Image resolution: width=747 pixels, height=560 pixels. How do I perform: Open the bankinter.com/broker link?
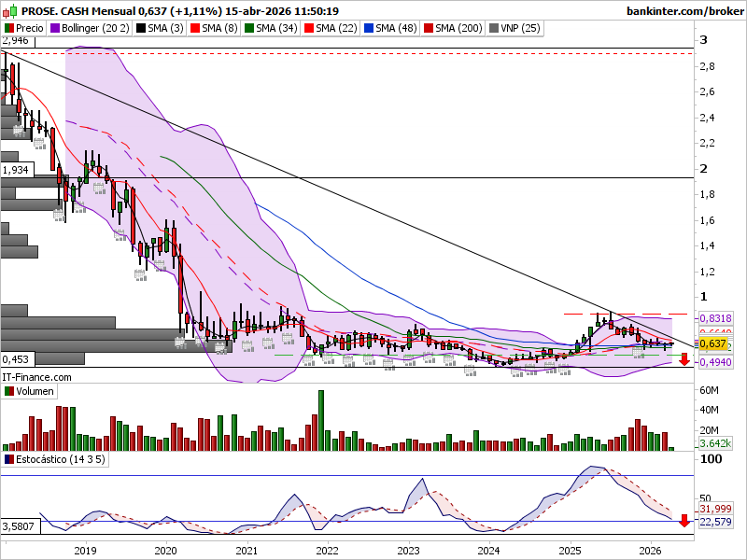tap(685, 10)
